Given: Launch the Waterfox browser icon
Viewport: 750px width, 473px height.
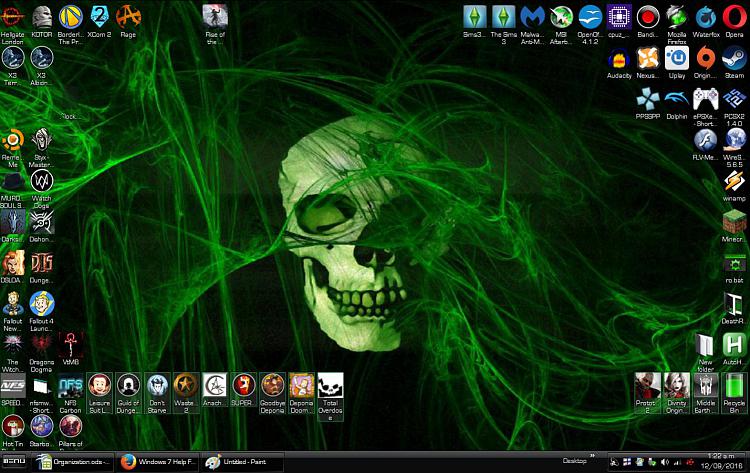Looking at the screenshot, I should pos(706,21).
